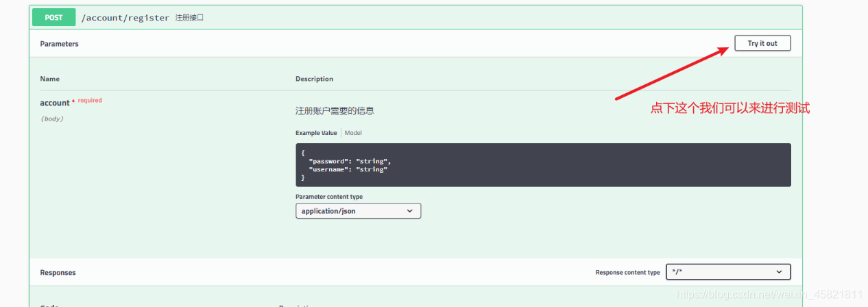Click the 'account' parameter name

[55, 103]
